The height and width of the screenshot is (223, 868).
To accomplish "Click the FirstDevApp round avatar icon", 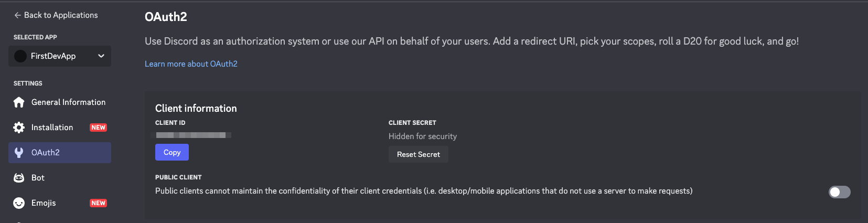I will pyautogui.click(x=20, y=56).
